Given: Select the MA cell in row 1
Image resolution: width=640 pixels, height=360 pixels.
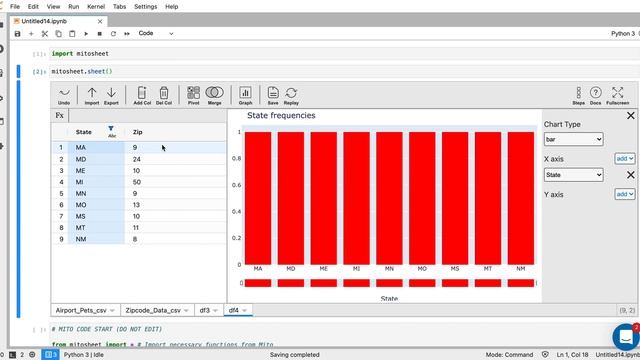Looking at the screenshot, I should click(x=96, y=147).
